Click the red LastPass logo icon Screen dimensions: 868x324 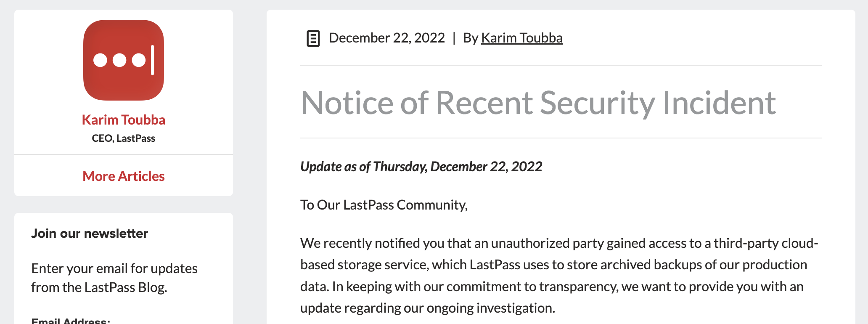coord(123,61)
